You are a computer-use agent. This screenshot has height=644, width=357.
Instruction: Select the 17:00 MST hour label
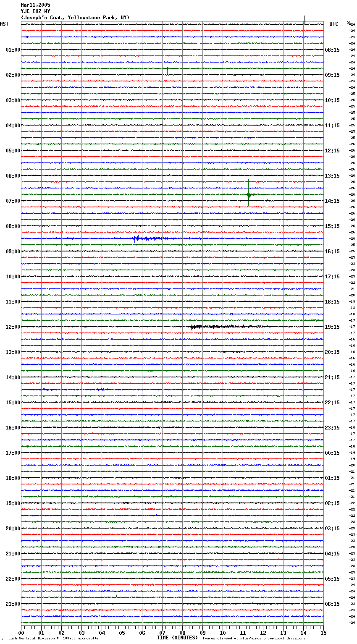13,453
